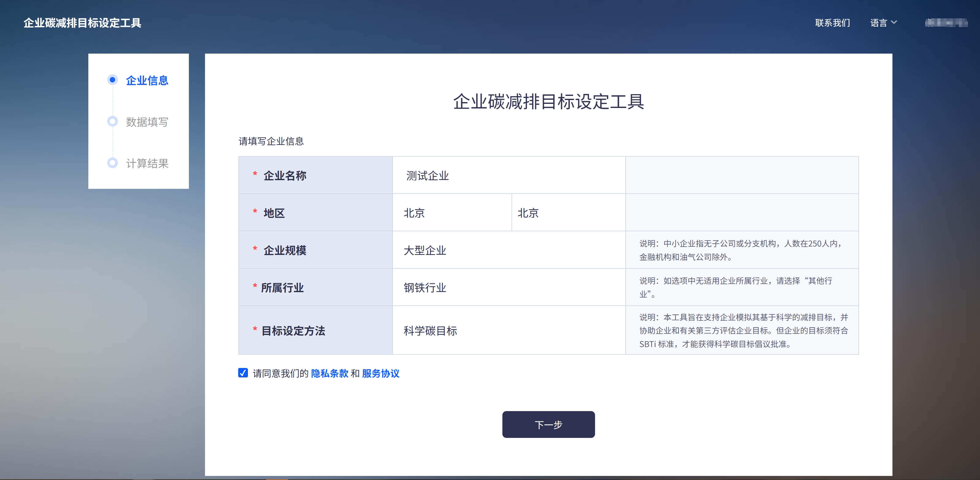Expand the 企业规模 dropdown showing 大型企业
980x480 pixels.
[x=509, y=250]
